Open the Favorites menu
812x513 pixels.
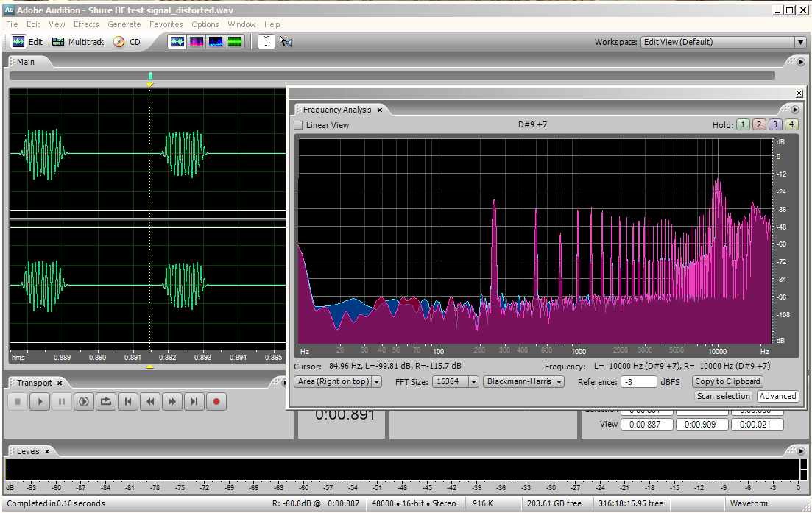166,24
